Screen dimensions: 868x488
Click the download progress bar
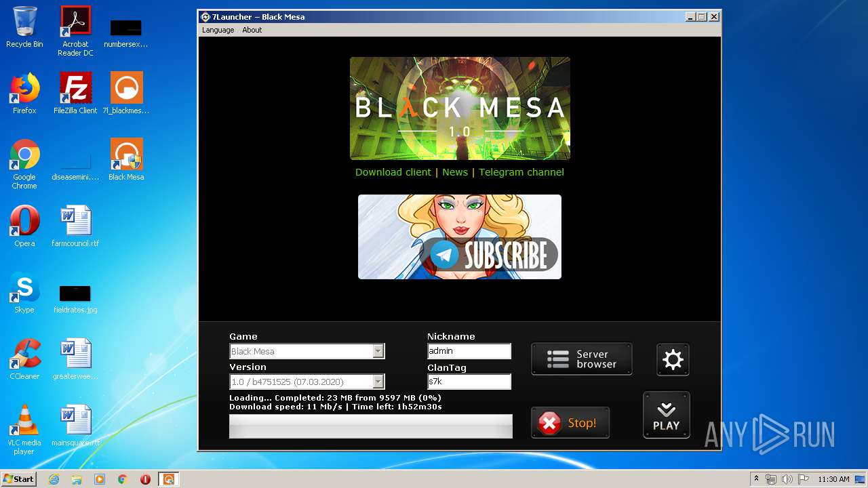tap(371, 426)
